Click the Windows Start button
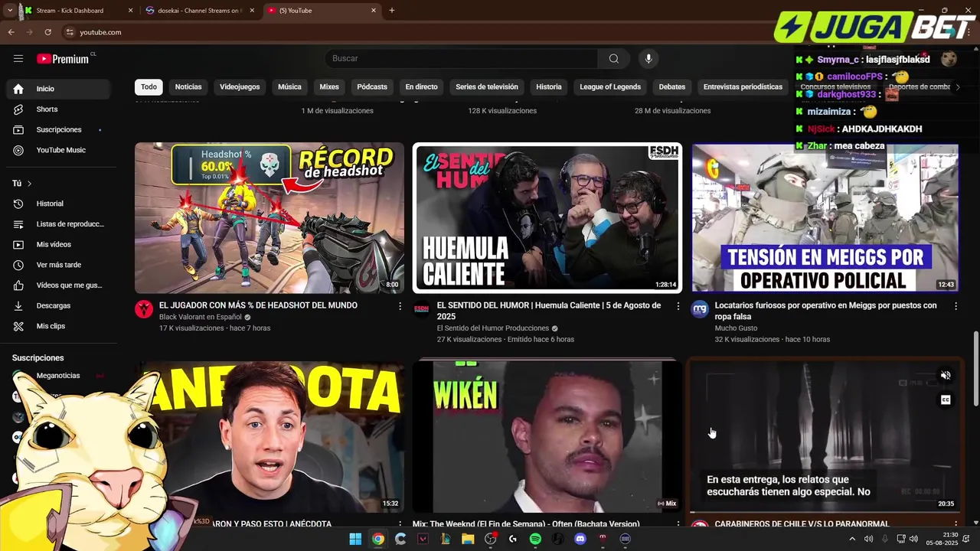The image size is (980, 551). click(355, 539)
